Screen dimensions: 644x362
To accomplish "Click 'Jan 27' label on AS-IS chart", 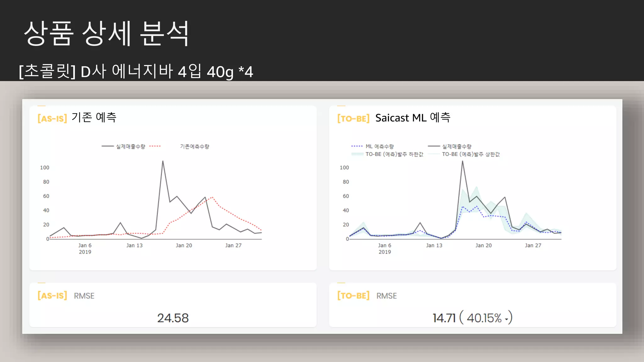I will point(233,245).
